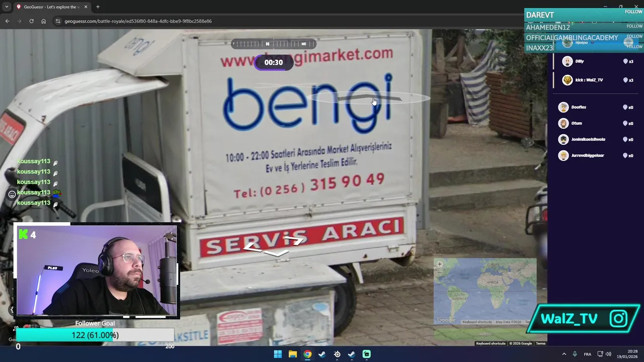Viewport: 644px width, 362px height.
Task: Click the Follower Goal progress bar
Action: pyautogui.click(x=95, y=335)
